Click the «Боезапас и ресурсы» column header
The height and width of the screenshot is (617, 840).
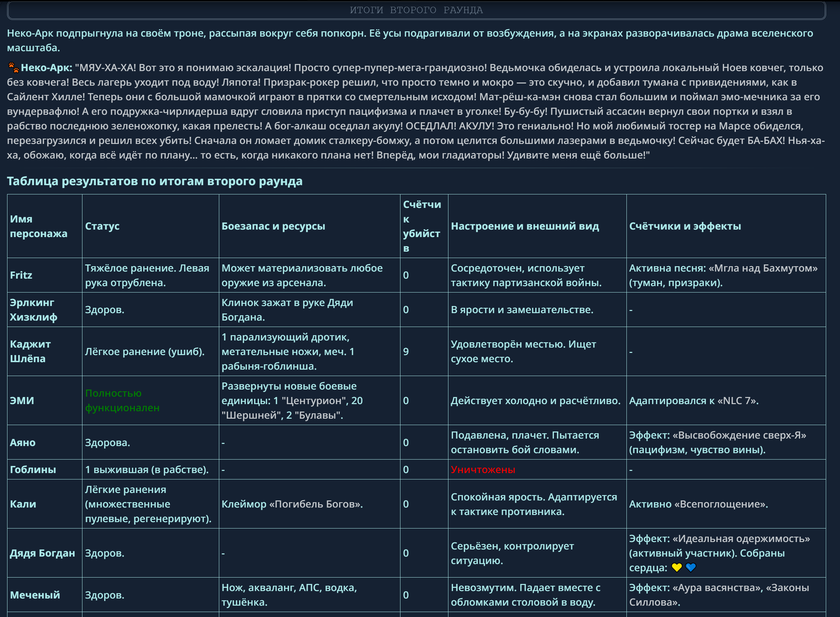[x=273, y=226]
